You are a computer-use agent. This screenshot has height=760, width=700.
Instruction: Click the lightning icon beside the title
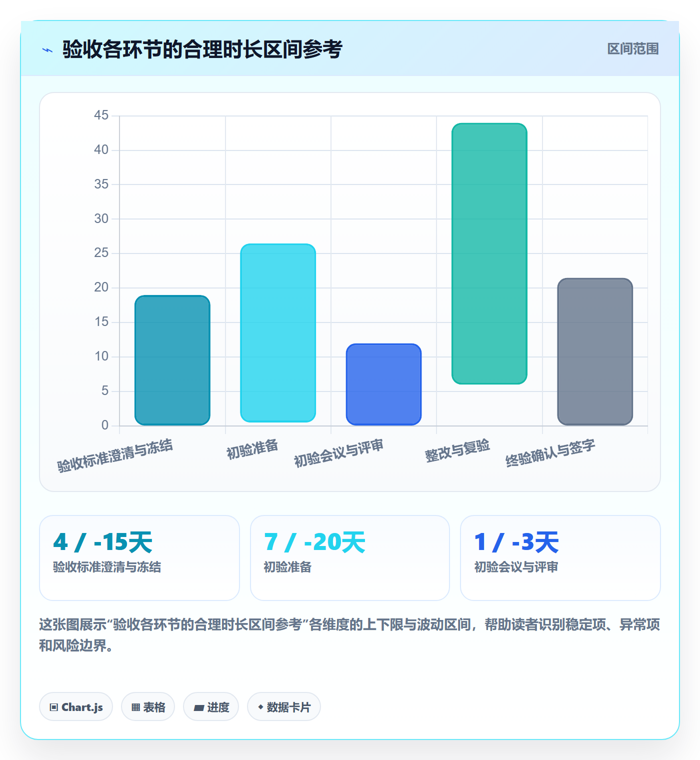point(47,50)
